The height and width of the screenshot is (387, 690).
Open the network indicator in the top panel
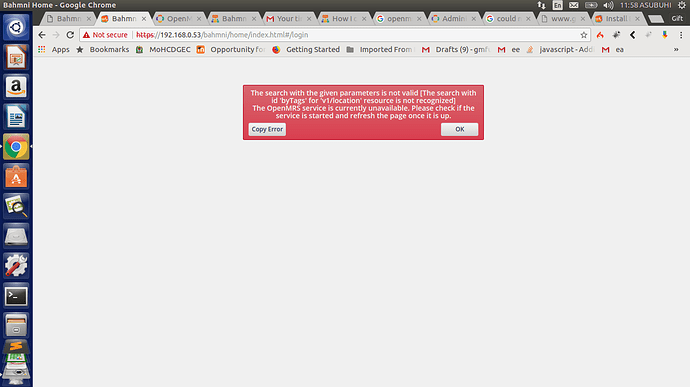tap(541, 5)
